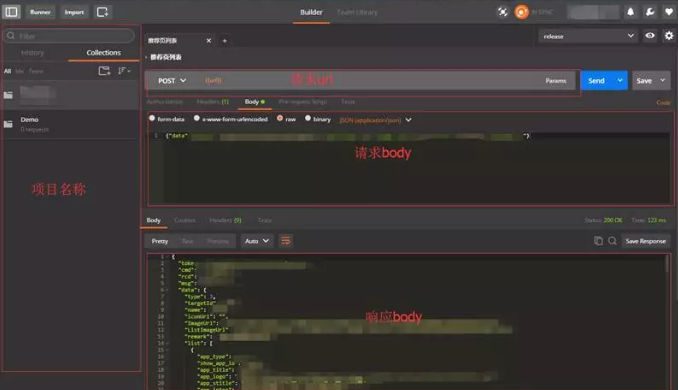678x390 pixels.
Task: Open the interceptor satellite icon
Action: 502,12
